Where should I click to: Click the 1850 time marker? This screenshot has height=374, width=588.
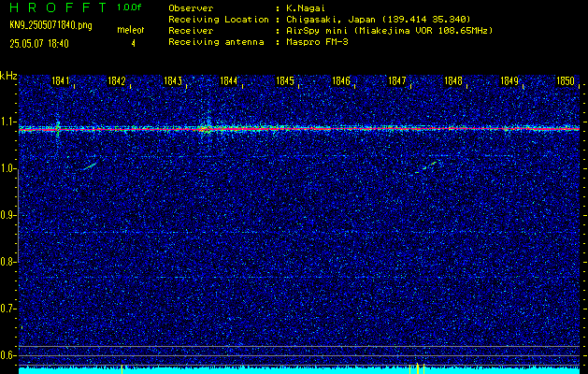tap(566, 81)
